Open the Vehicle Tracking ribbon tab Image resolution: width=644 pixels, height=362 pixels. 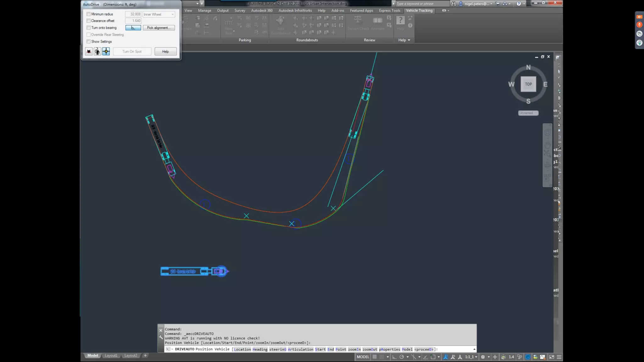tap(419, 10)
